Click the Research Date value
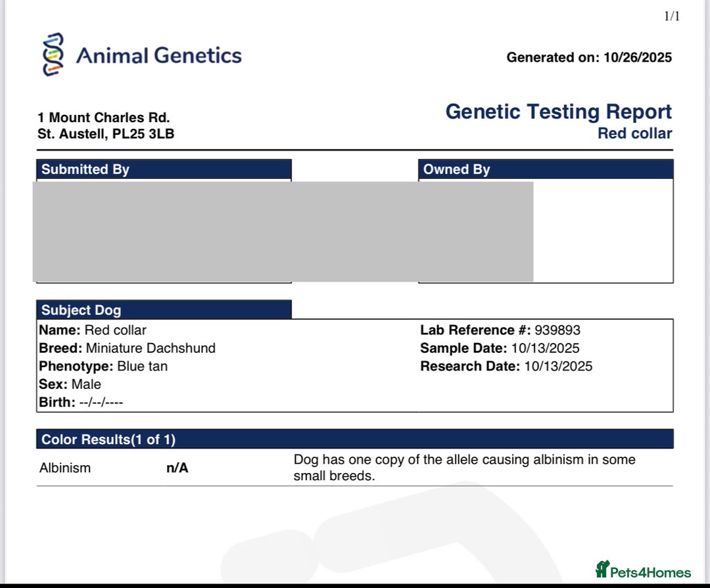The image size is (710, 588). (x=557, y=366)
